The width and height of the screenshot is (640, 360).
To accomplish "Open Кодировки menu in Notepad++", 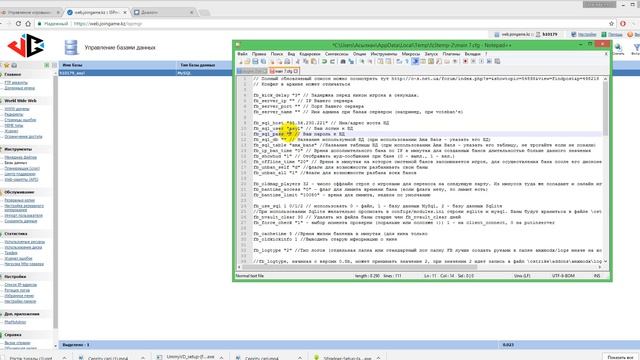I will (x=310, y=54).
